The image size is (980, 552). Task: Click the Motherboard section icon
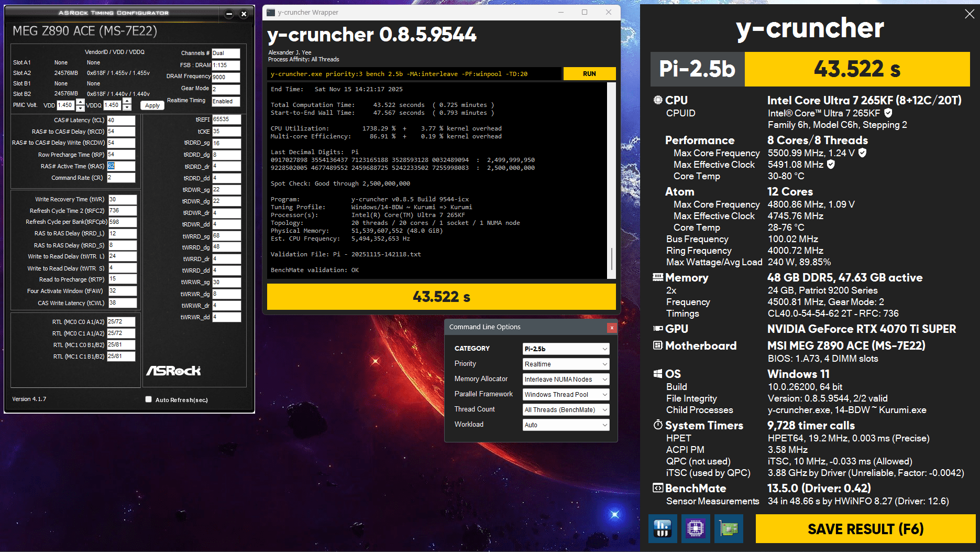click(x=658, y=345)
